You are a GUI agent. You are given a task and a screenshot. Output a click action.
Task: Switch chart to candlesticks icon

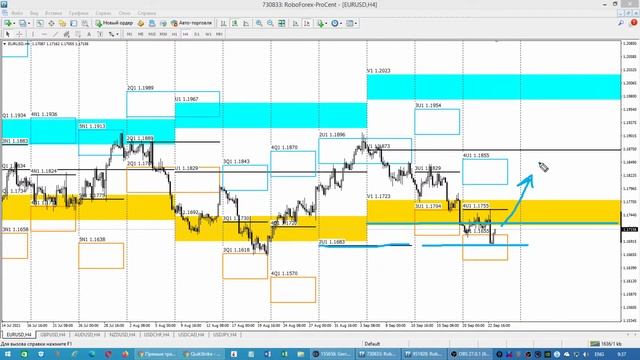click(235, 23)
